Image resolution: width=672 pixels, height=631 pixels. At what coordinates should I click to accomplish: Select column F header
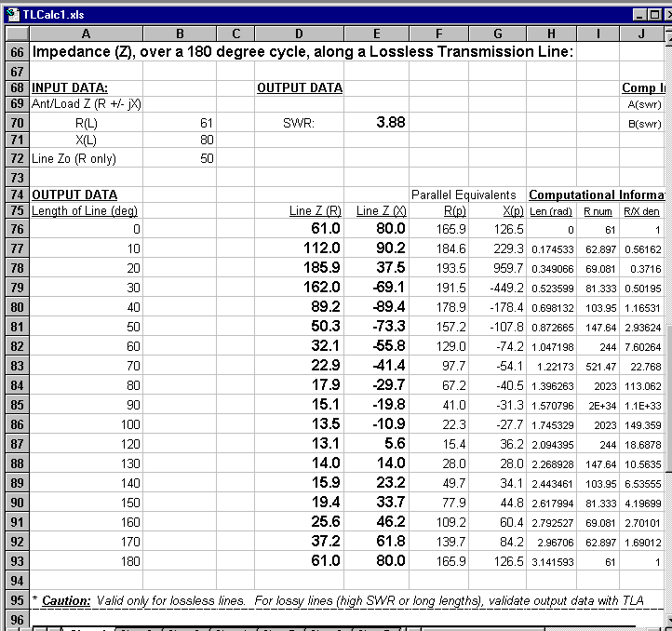(439, 34)
